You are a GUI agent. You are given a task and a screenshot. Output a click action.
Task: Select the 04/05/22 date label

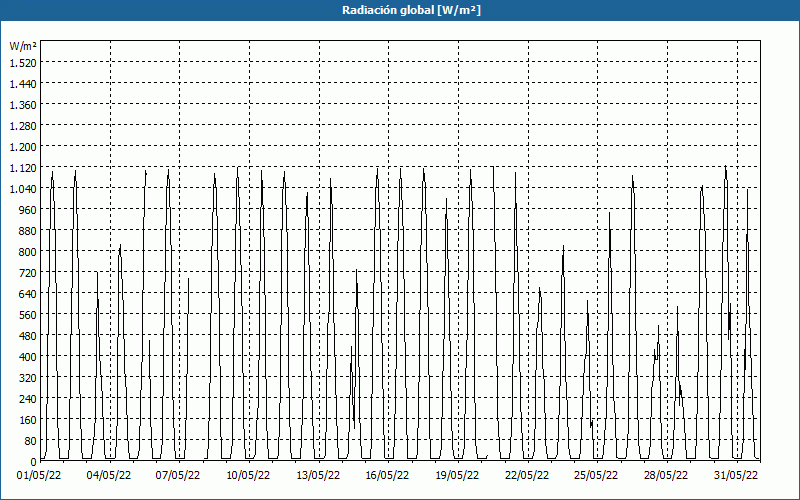coord(109,475)
